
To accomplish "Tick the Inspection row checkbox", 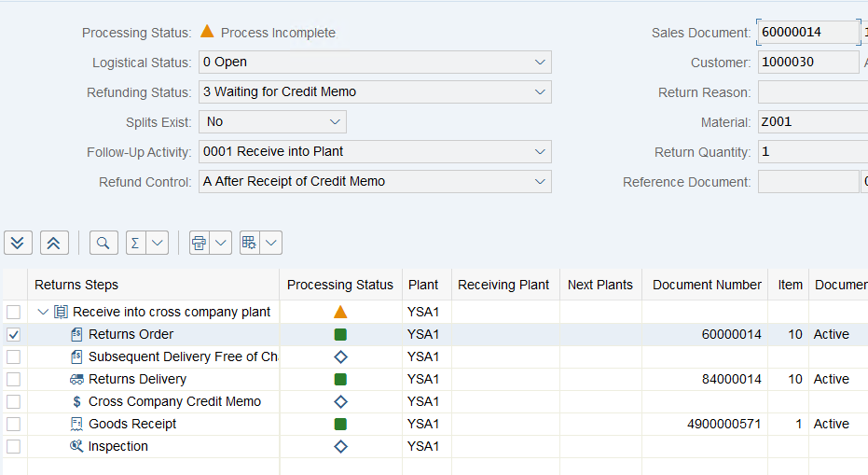I will [x=13, y=446].
